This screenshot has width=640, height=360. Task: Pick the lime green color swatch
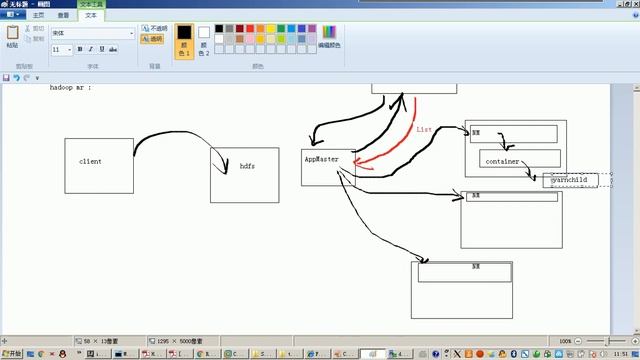pos(281,39)
